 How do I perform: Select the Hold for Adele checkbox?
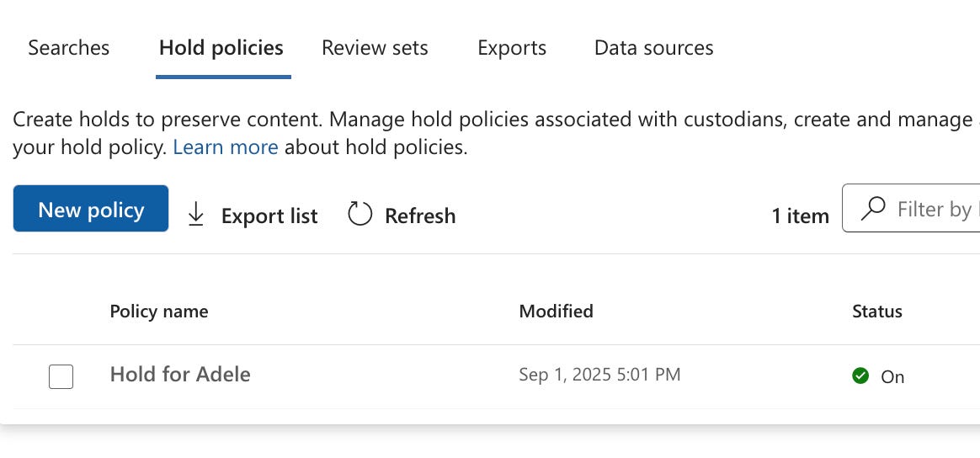tap(61, 376)
